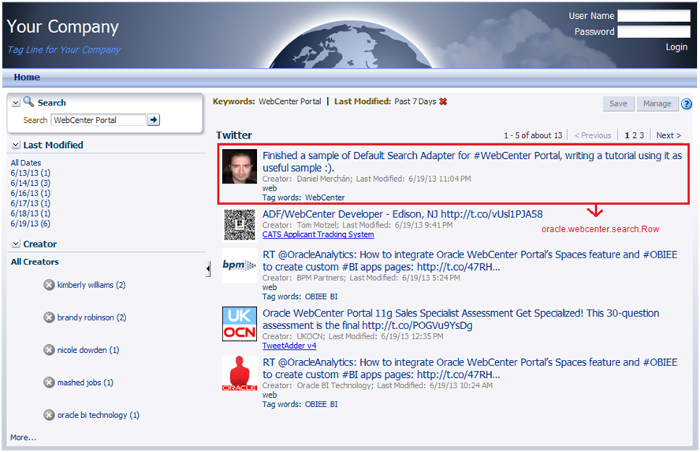The height and width of the screenshot is (452, 700).
Task: Select All Creators filter
Action: [35, 262]
